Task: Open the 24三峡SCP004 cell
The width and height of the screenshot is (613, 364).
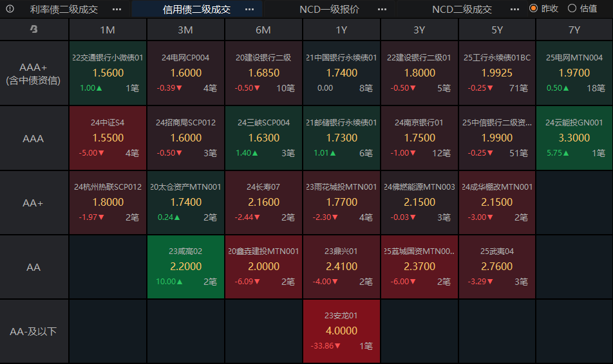Action: coord(263,138)
